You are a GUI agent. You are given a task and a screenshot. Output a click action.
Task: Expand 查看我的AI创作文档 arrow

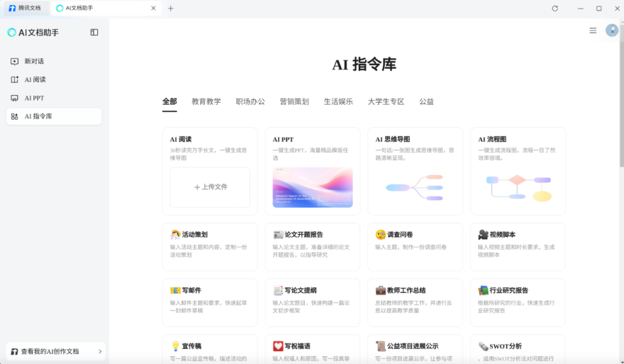[x=100, y=351]
